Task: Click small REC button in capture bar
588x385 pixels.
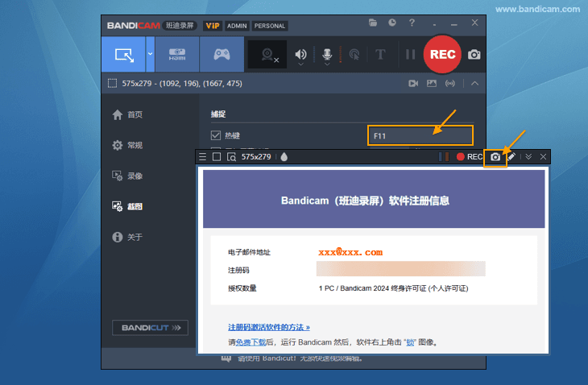Action: point(470,157)
